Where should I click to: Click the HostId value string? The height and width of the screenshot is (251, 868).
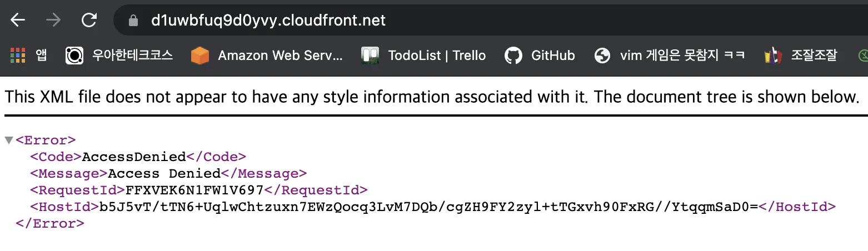(x=428, y=207)
